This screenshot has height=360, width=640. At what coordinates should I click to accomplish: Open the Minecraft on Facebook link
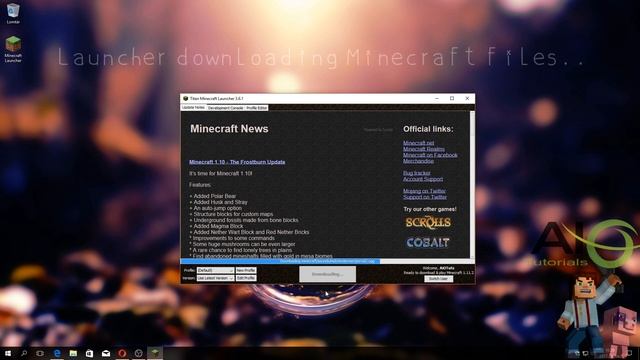click(x=430, y=155)
